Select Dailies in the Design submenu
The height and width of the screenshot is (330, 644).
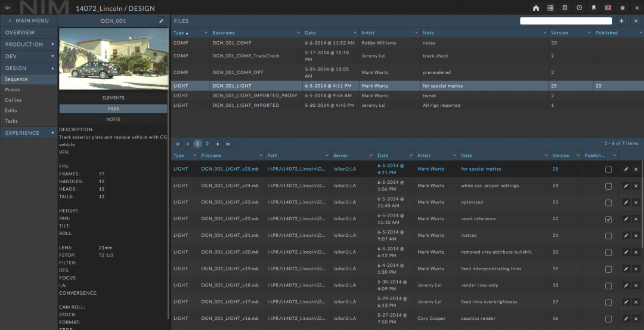point(13,100)
